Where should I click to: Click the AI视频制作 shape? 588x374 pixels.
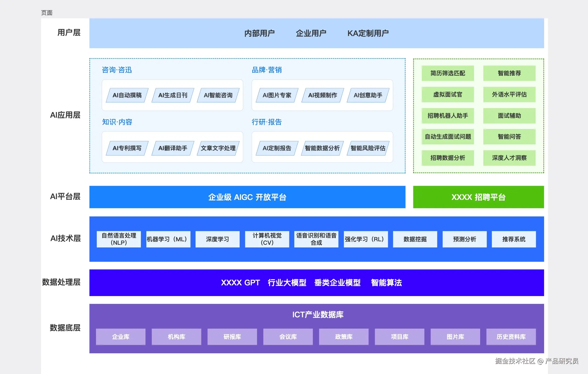point(323,95)
